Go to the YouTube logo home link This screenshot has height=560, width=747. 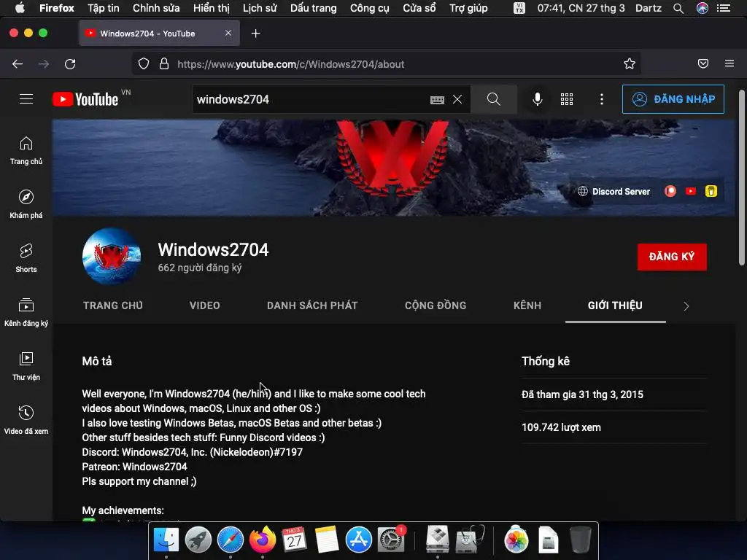[85, 99]
